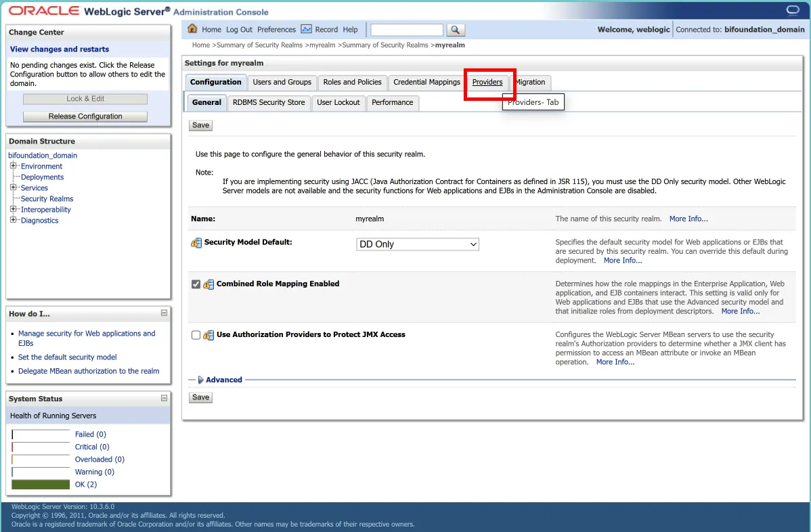Switch to Roles and Policies tab
The height and width of the screenshot is (532, 811).
pos(352,82)
